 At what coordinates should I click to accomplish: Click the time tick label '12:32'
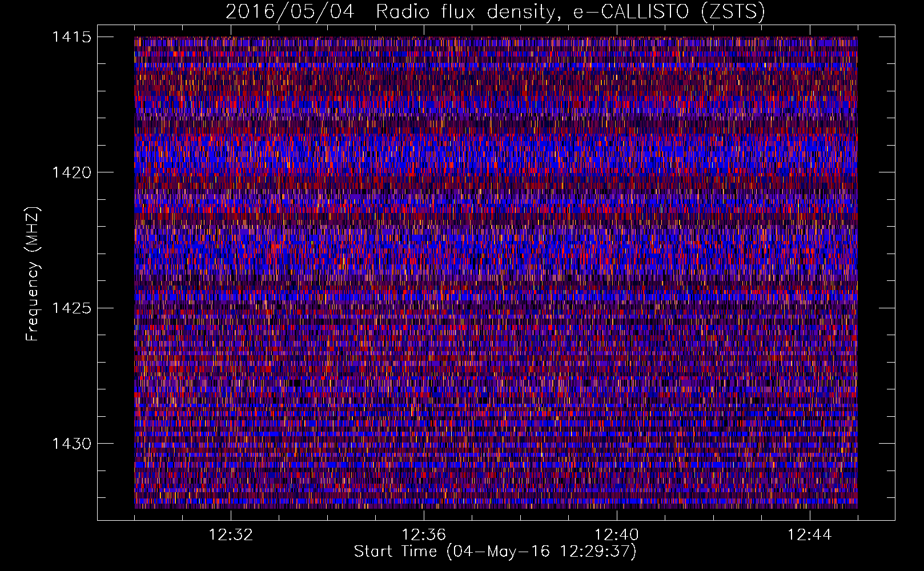click(x=231, y=535)
